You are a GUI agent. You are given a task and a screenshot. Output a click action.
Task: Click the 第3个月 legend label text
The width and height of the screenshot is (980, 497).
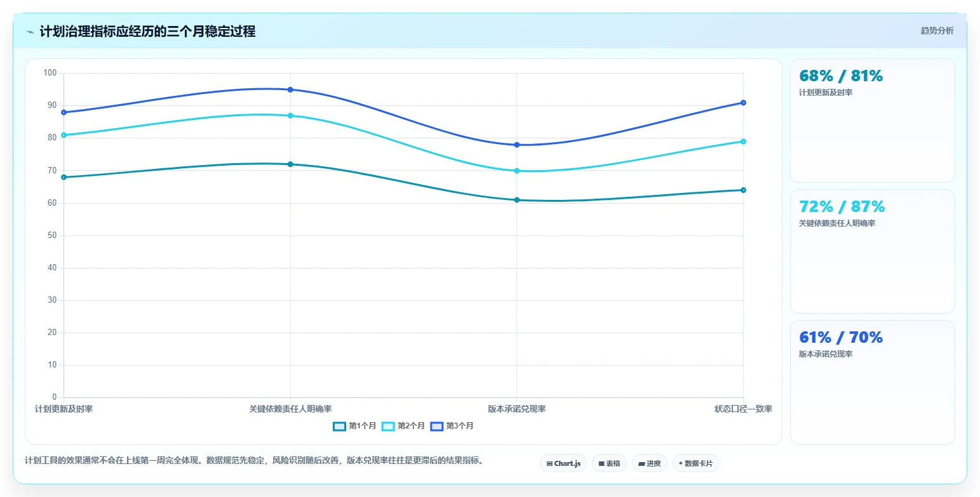[460, 426]
